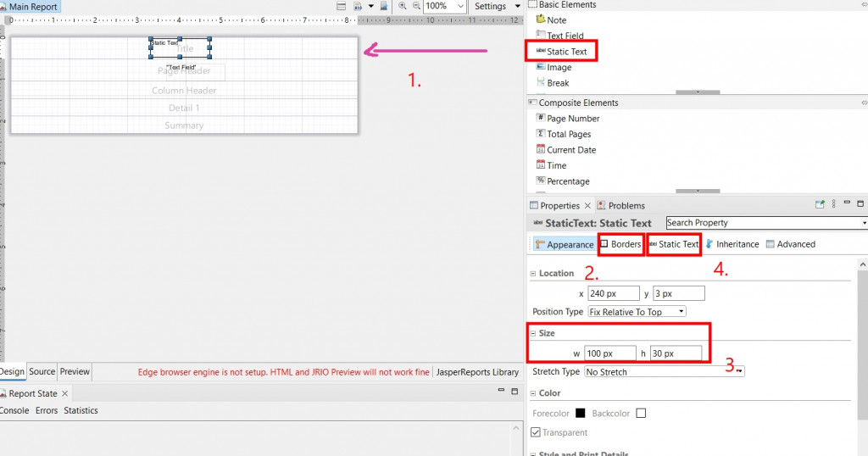Click the Percentage element icon
Image resolution: width=868 pixels, height=456 pixels.
coord(541,181)
